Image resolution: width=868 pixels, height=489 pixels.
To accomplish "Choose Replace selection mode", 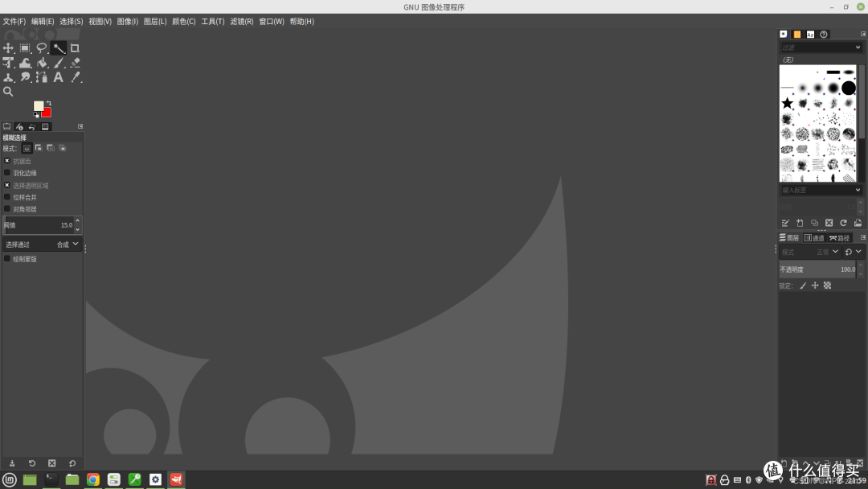I will pos(27,149).
